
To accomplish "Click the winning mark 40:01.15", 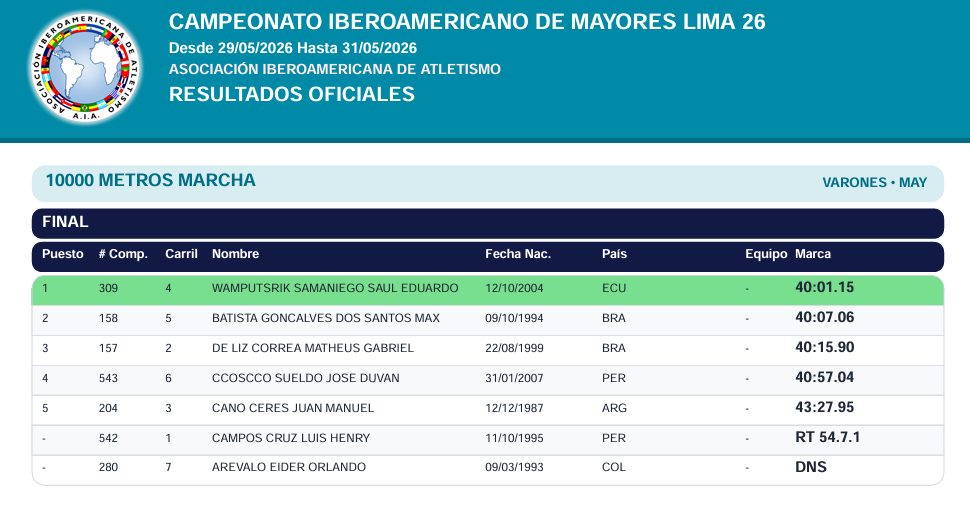I will (824, 287).
